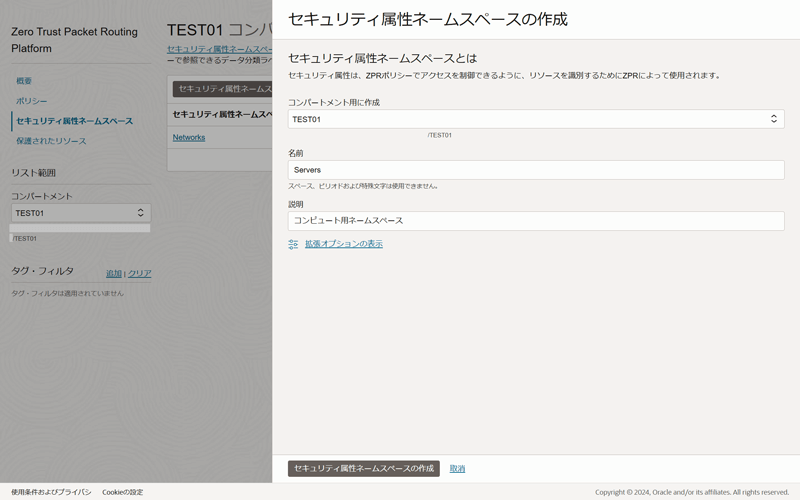Click the Zero Trust Packet Routing Platform title
The image size is (800, 500).
pos(74,40)
